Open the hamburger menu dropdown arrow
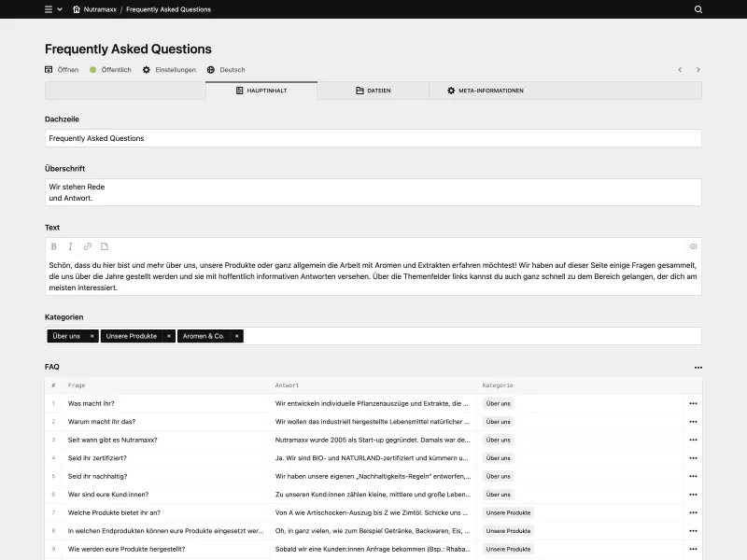The height and width of the screenshot is (560, 747). (x=60, y=9)
